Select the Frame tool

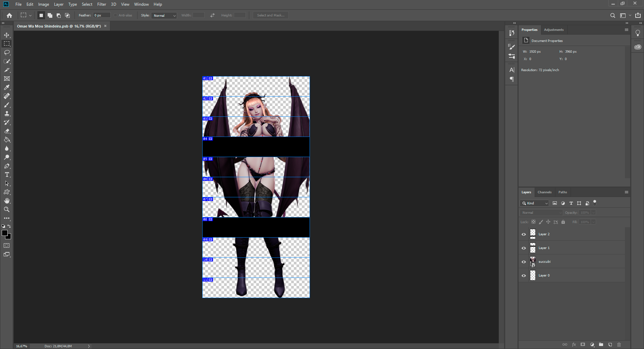point(7,79)
